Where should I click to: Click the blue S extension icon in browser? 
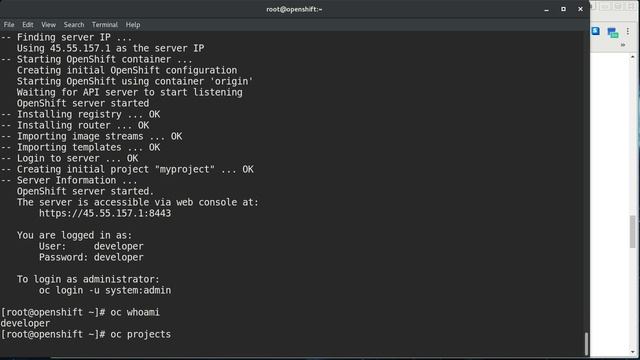(596, 31)
